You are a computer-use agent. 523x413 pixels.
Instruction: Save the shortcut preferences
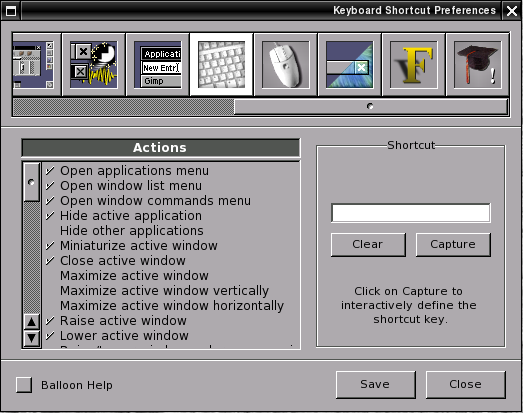coord(376,384)
